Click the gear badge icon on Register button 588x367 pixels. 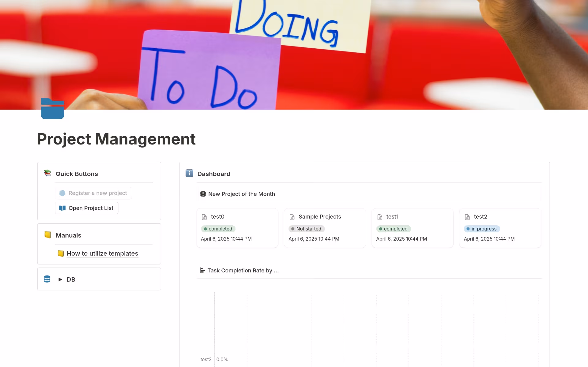pyautogui.click(x=62, y=193)
